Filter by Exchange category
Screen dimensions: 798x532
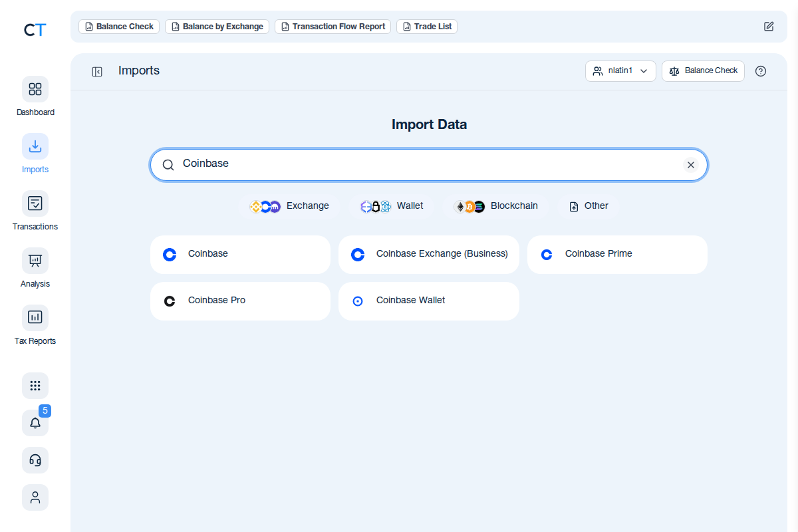(x=289, y=206)
